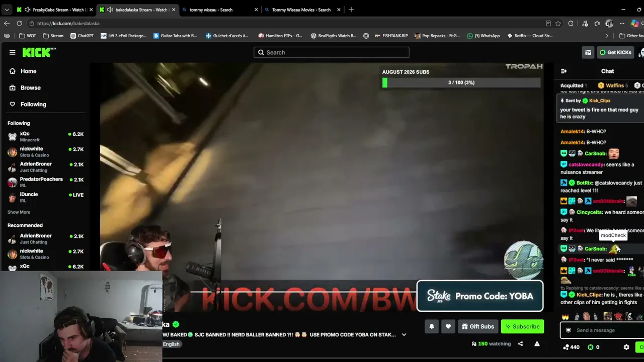Click the Gift Subs button
This screenshot has height=362, width=644.
[x=478, y=326]
